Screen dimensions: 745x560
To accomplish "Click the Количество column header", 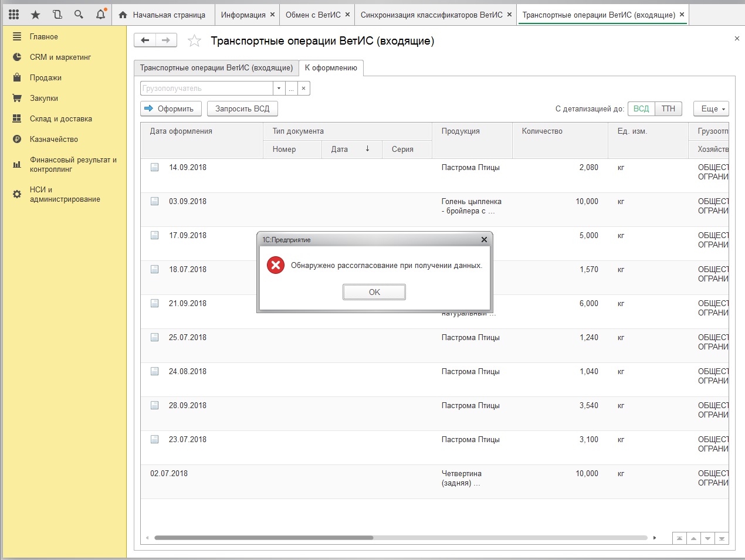I will [x=560, y=140].
